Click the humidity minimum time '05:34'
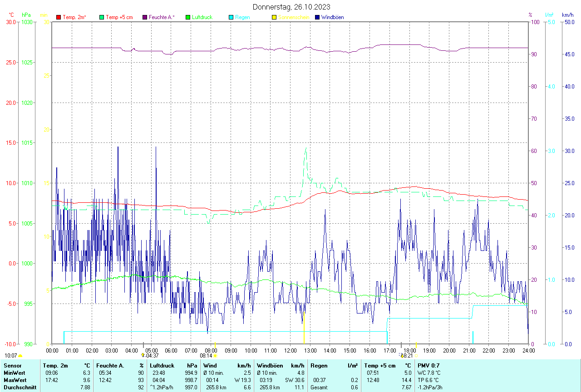581x392 pixels. point(105,372)
